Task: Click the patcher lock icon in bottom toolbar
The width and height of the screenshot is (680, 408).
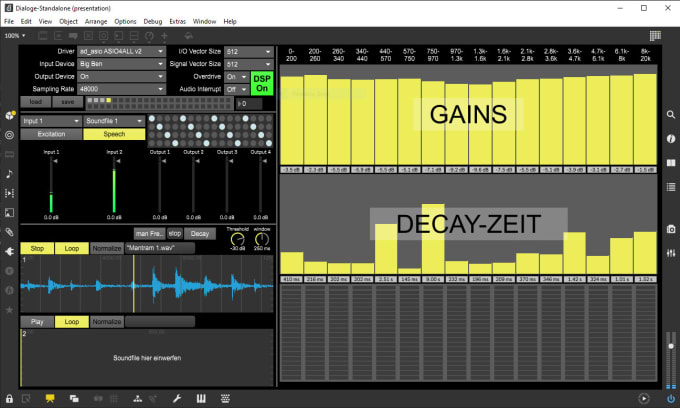Action: click(x=9, y=398)
